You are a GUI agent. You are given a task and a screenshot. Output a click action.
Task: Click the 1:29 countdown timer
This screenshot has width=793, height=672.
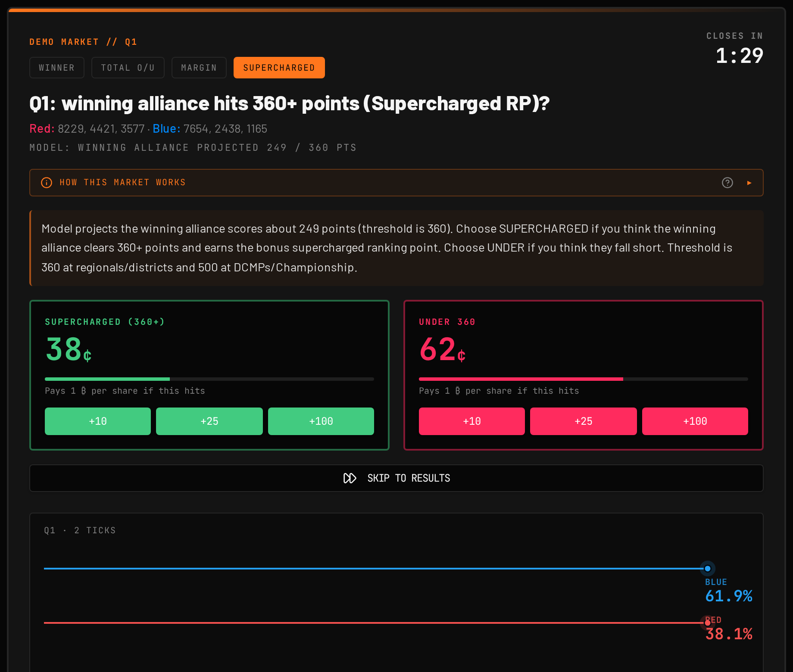(740, 56)
